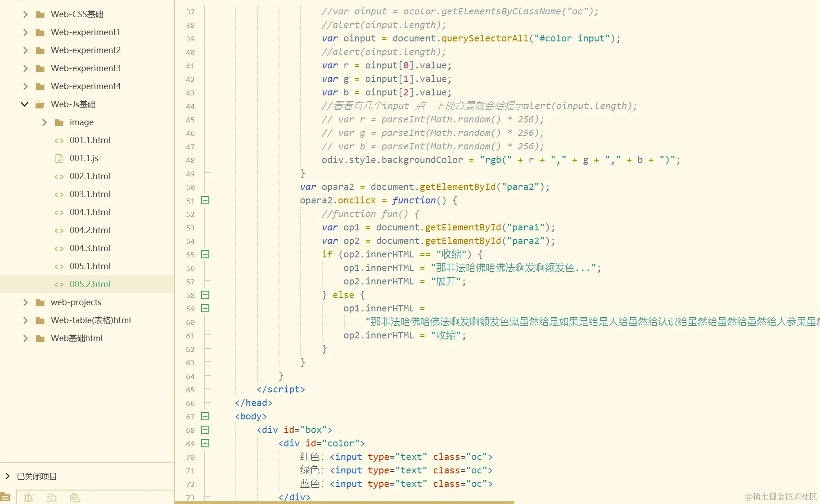Collapse the Web-Js基础 folder

25,104
